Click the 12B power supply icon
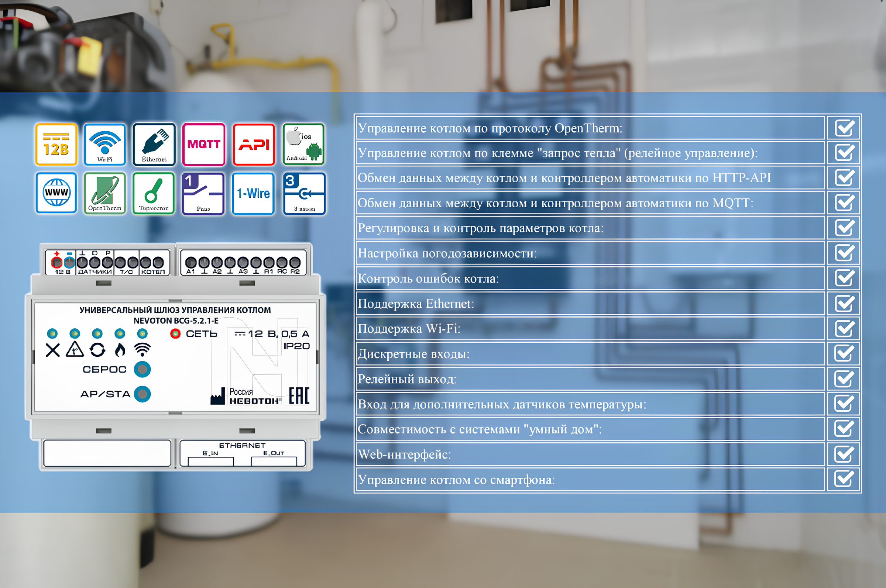 [x=56, y=144]
